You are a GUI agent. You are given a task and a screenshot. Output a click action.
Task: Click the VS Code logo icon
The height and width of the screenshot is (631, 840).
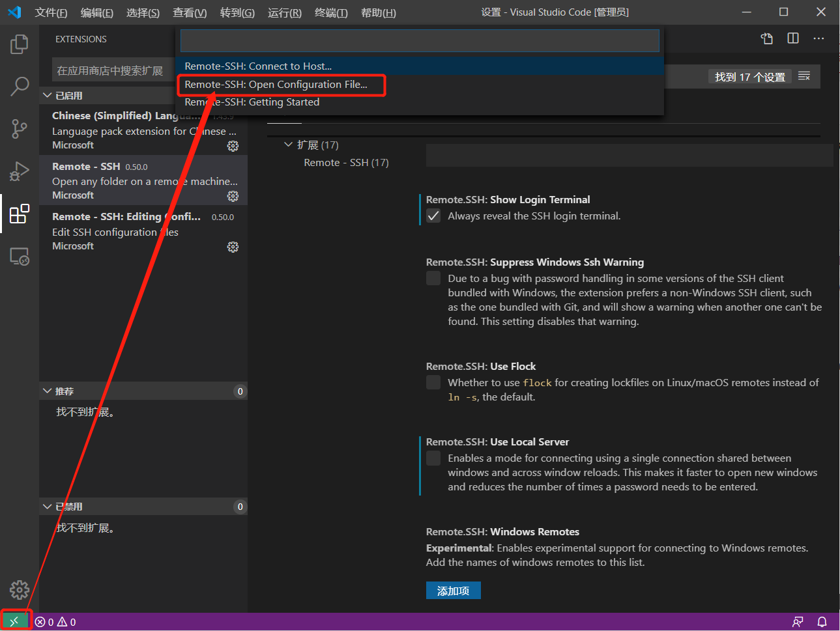coord(14,12)
